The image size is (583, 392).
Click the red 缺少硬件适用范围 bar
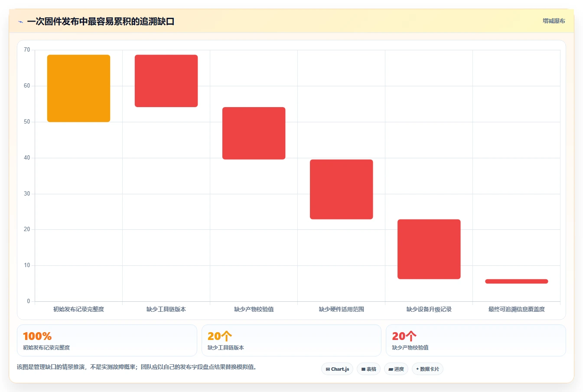coord(341,189)
